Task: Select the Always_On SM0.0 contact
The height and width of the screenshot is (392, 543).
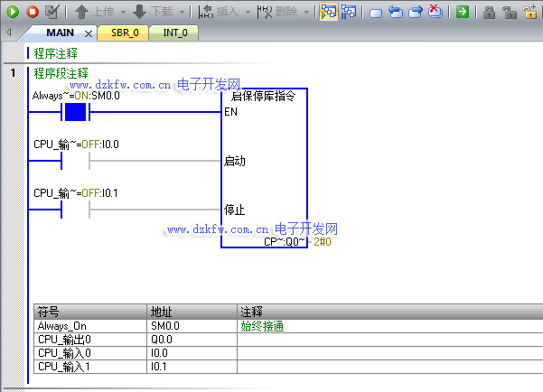Action: click(x=75, y=113)
